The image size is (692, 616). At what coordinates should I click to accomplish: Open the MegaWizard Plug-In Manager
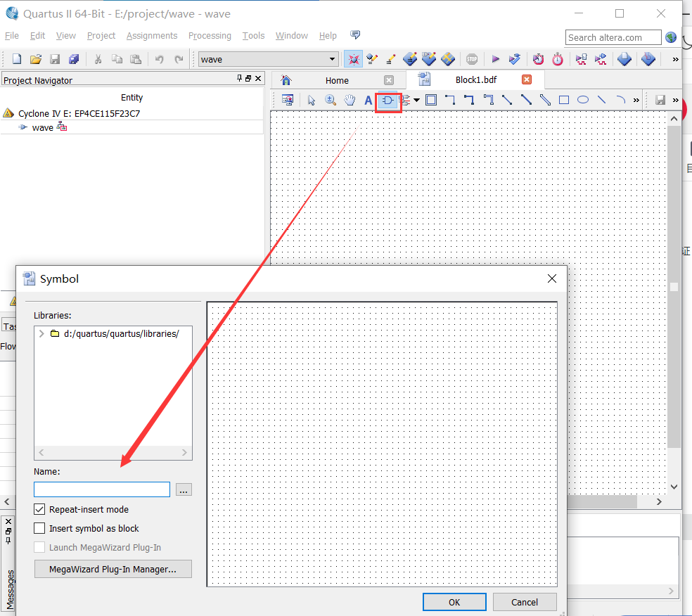pyautogui.click(x=113, y=569)
